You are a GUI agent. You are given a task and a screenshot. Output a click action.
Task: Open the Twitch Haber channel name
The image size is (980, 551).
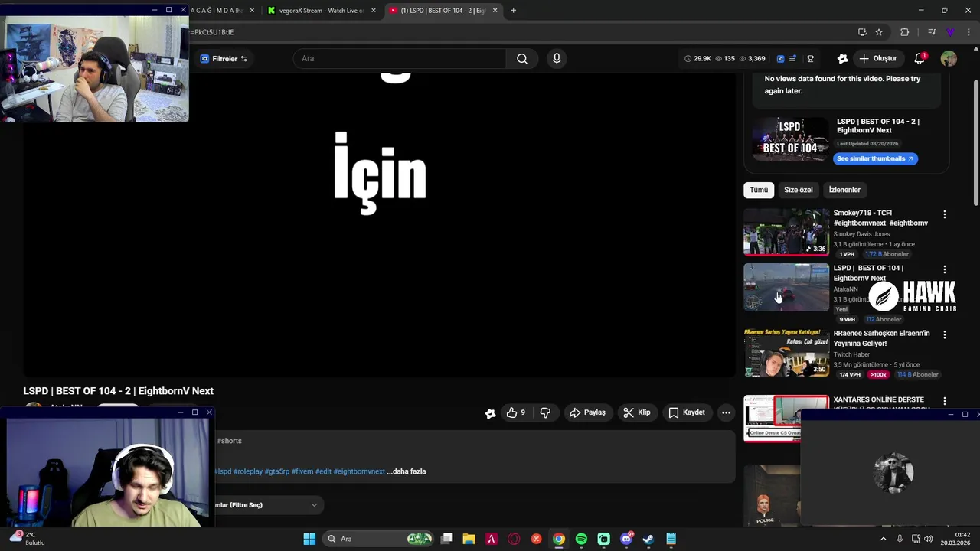pyautogui.click(x=854, y=355)
